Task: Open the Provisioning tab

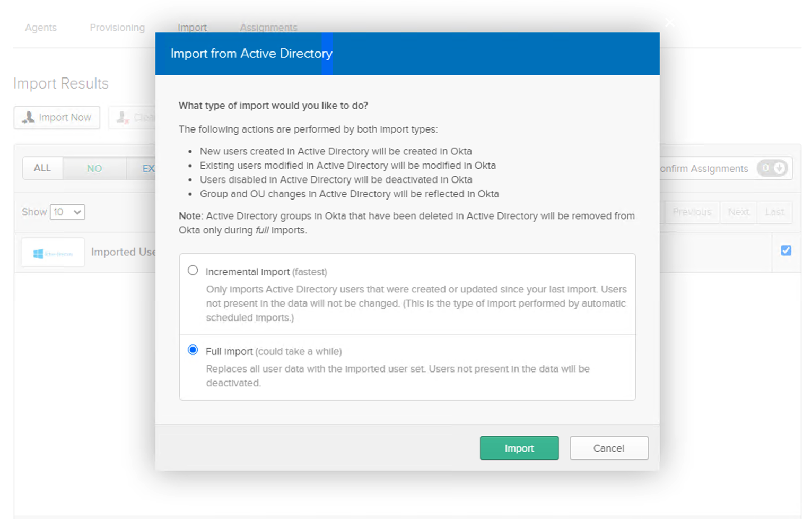Action: pyautogui.click(x=117, y=28)
